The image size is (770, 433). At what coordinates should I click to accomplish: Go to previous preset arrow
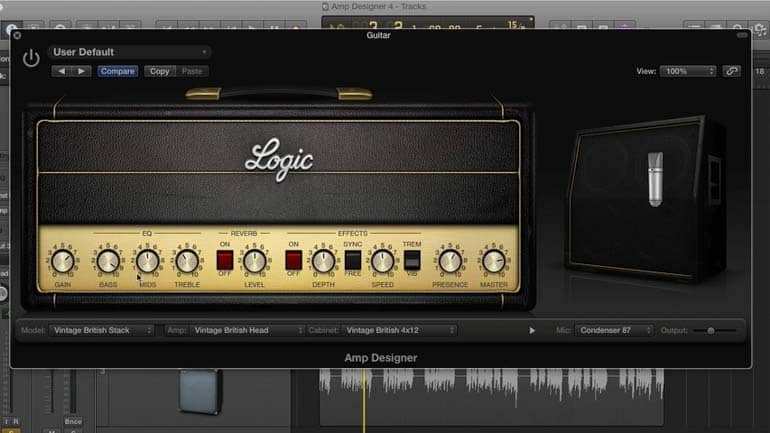[x=61, y=71]
